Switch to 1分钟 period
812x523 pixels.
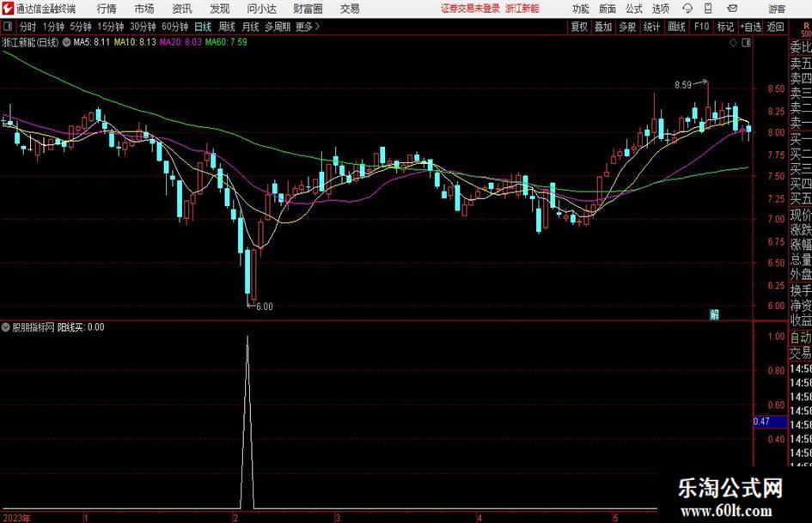[52, 27]
